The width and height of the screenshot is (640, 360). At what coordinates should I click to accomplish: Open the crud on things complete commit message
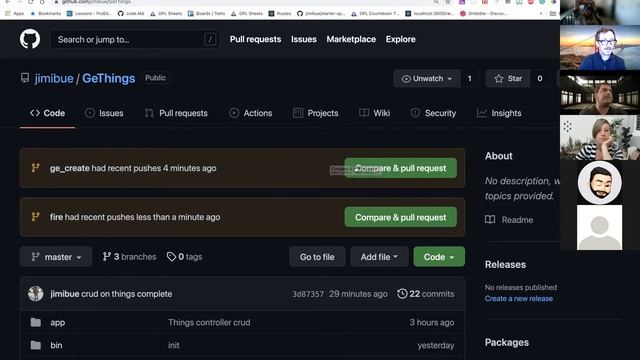pyautogui.click(x=127, y=294)
